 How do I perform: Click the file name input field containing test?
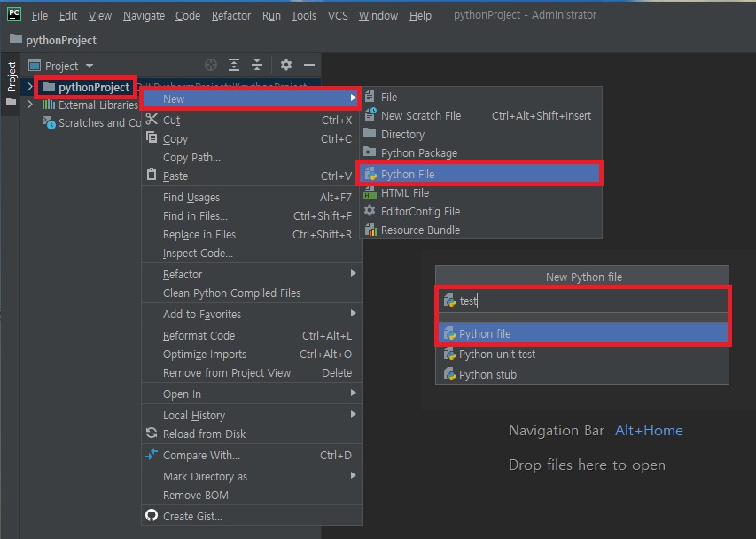583,301
